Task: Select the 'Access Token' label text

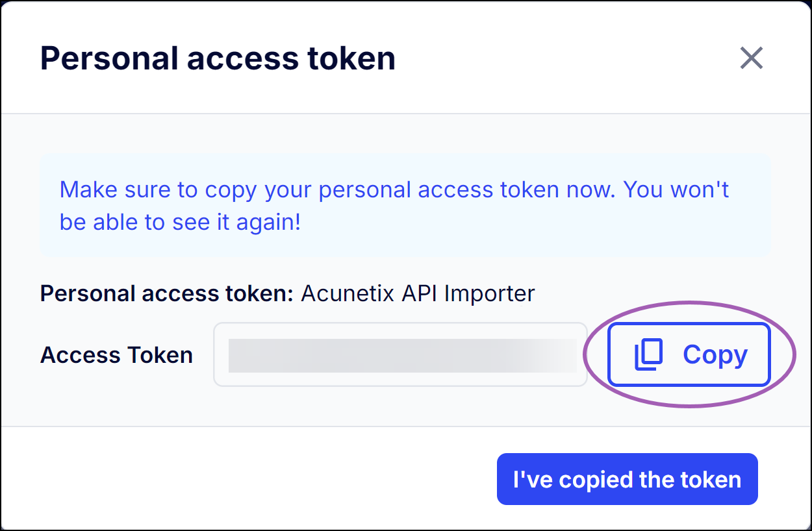Action: pos(116,354)
